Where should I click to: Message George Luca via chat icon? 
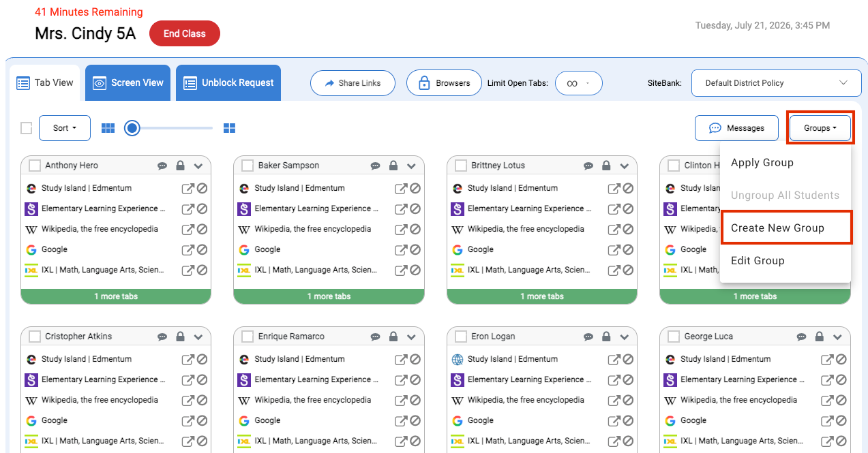coord(801,337)
